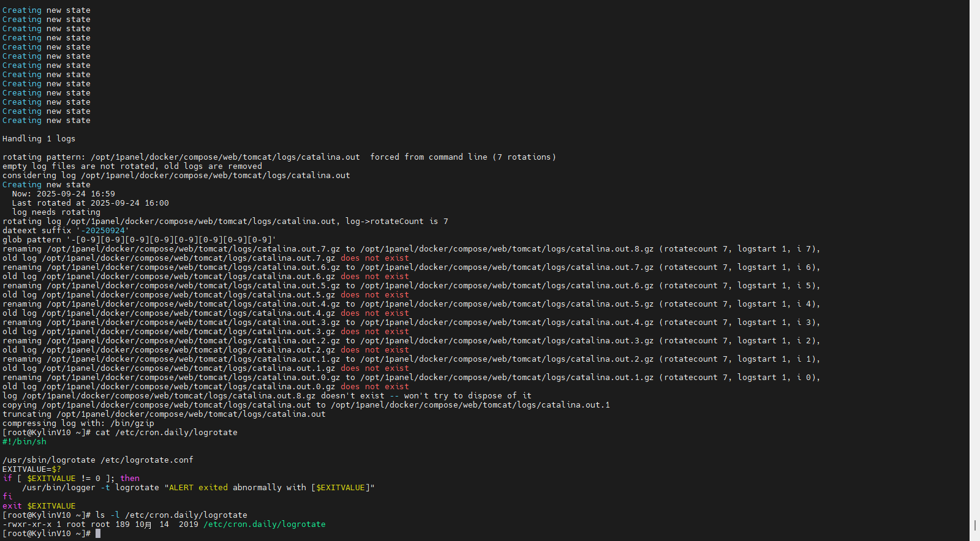This screenshot has width=980, height=541.
Task: Click the 'ls -l /etc/cron.daily/logrotate' command text
Action: pos(171,515)
